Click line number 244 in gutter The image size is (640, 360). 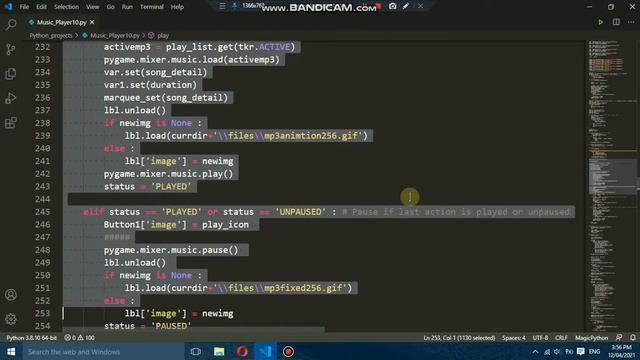point(43,199)
